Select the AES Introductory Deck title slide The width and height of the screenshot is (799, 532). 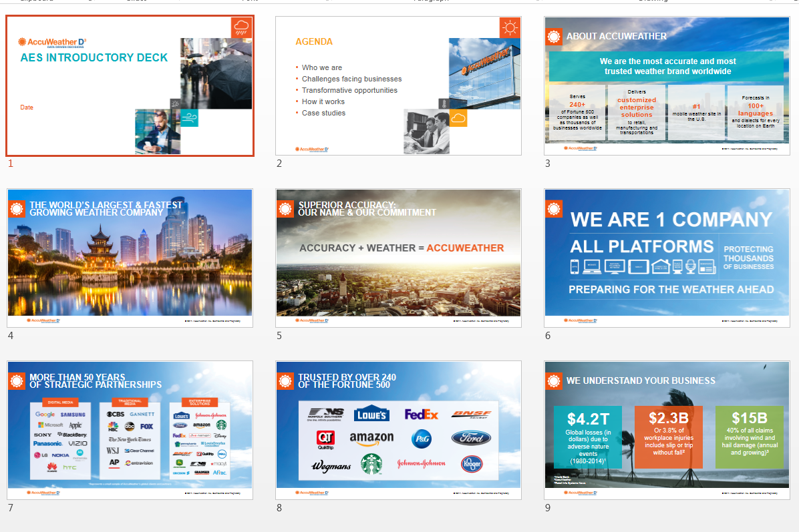(x=130, y=85)
